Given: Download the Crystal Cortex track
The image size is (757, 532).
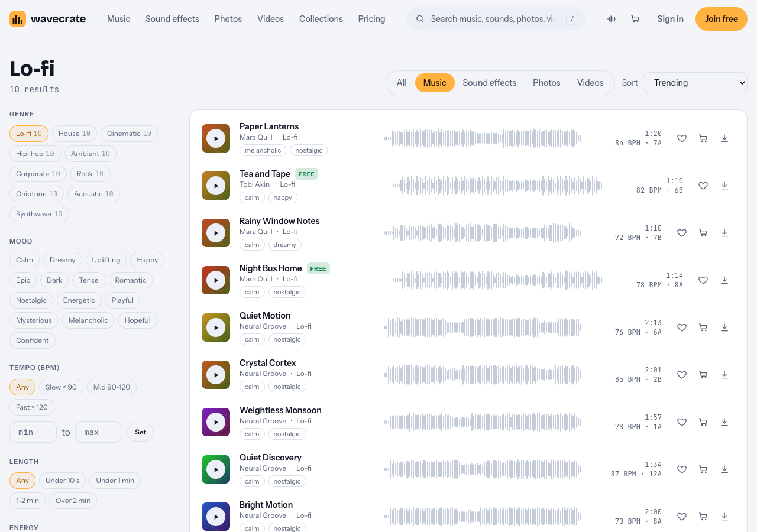Looking at the screenshot, I should pyautogui.click(x=724, y=375).
